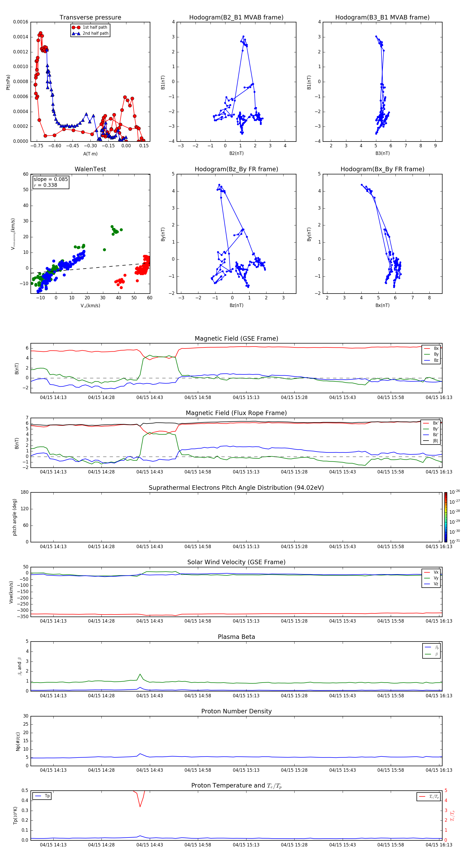Click the "B2(nT)" x-axis label
The image size is (473, 868).
(236, 153)
